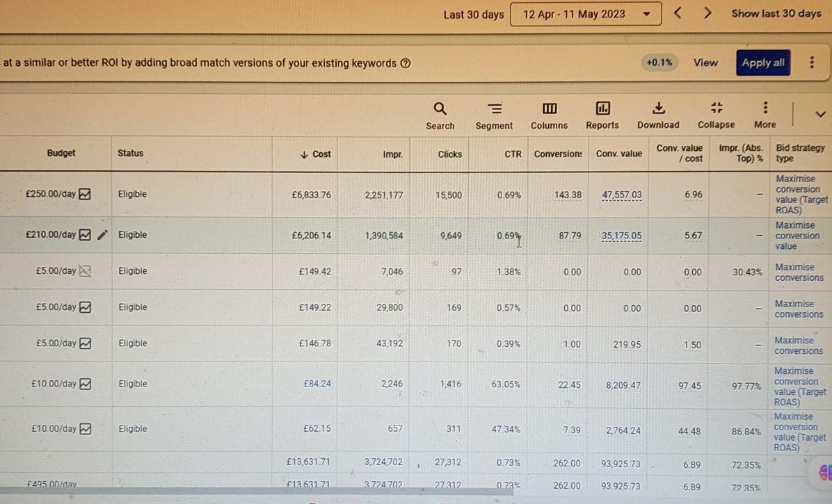Sort by Impr. (Abs. Top) % header
832x504 pixels.
click(741, 153)
